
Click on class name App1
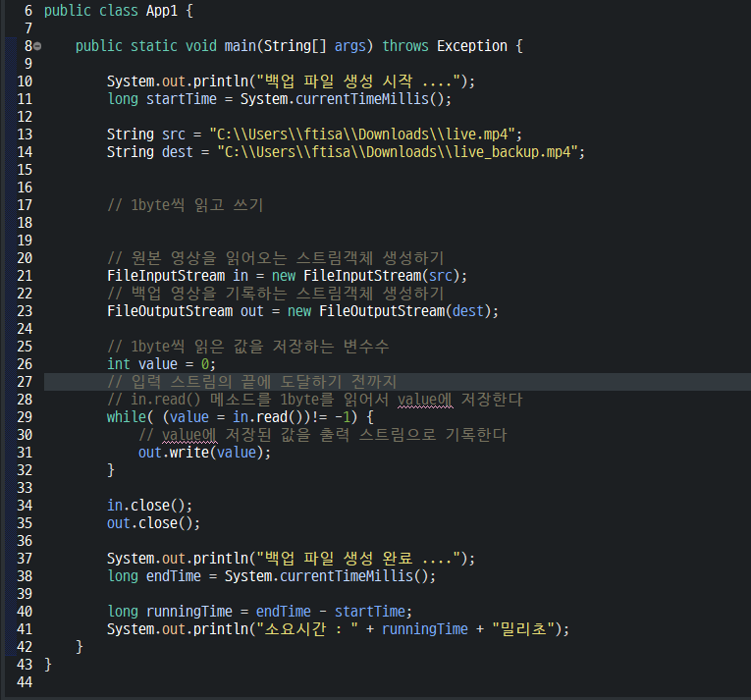click(x=162, y=11)
